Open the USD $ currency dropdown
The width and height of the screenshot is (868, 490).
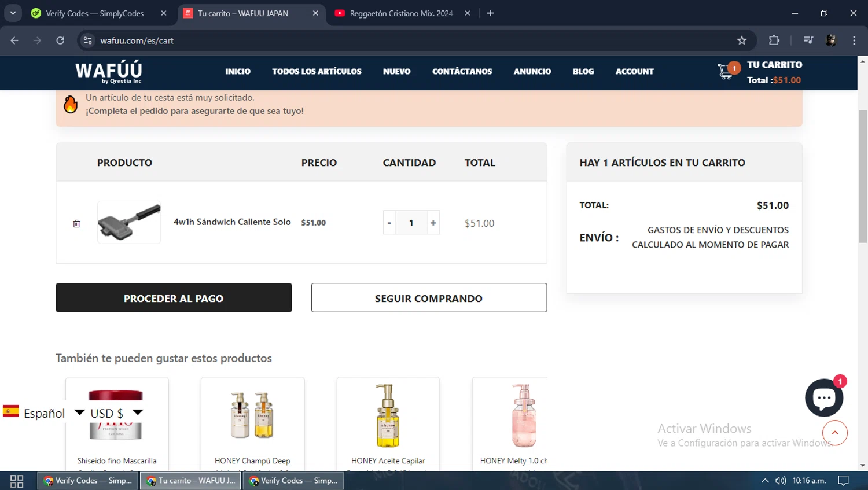point(116,413)
